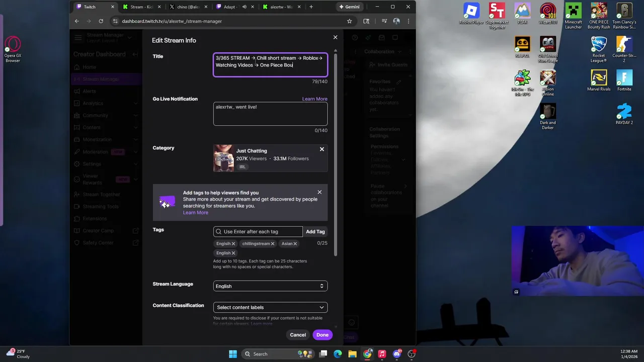Open Albion Online desktop icon
644x362 pixels.
click(x=548, y=83)
